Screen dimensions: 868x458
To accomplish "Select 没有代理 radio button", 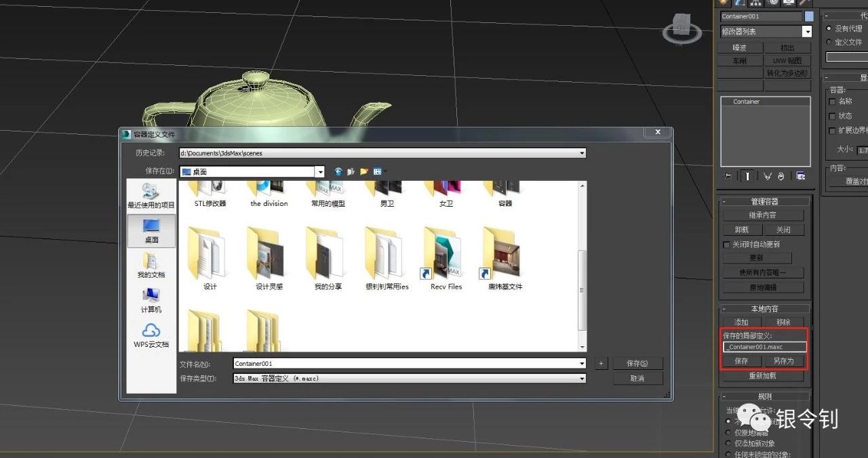I will click(x=829, y=28).
